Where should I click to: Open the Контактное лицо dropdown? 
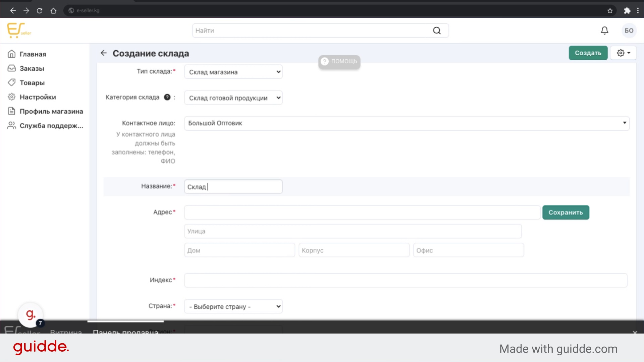407,123
